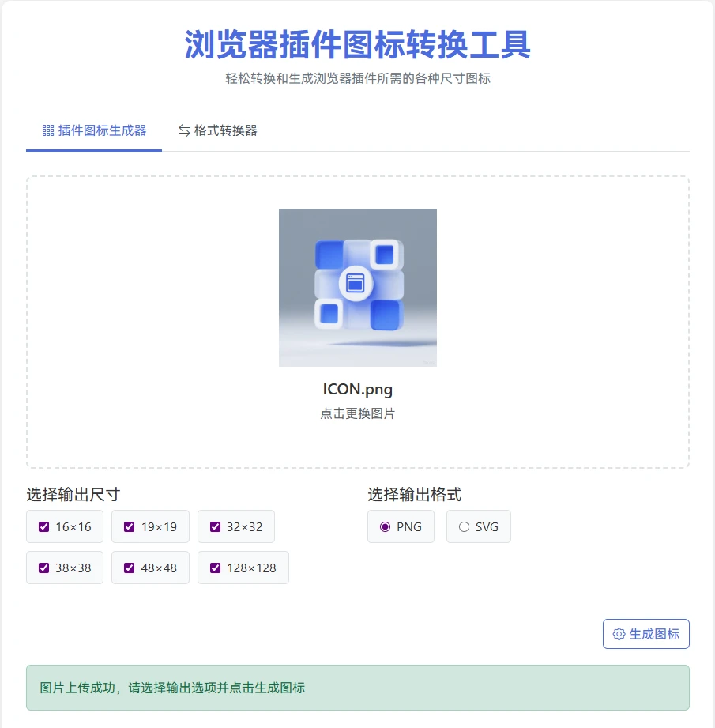The height and width of the screenshot is (728, 715).
Task: Select the SVG output format
Action: point(464,526)
